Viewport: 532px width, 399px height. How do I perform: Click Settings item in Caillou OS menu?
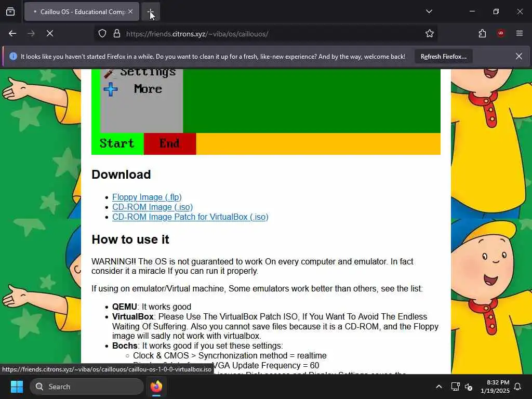click(x=140, y=73)
